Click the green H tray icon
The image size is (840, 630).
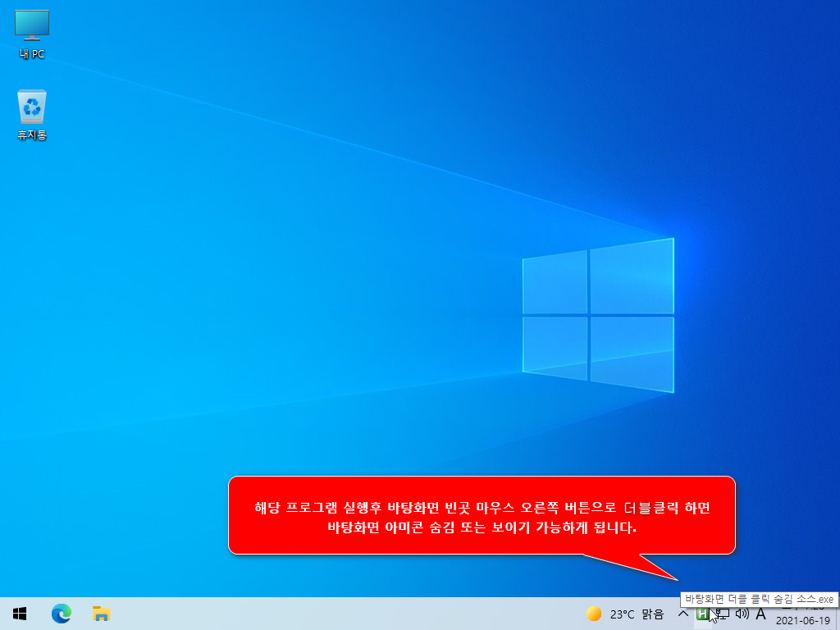click(x=702, y=614)
